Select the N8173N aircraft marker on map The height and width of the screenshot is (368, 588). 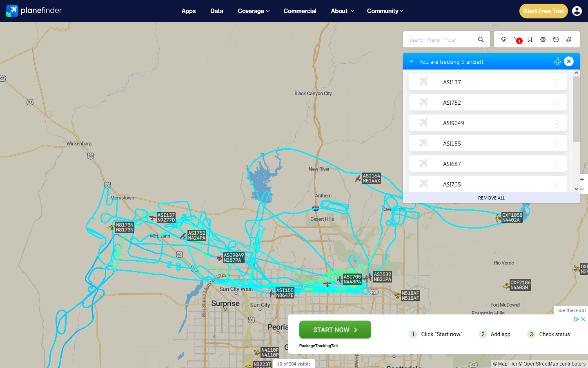coord(111,227)
